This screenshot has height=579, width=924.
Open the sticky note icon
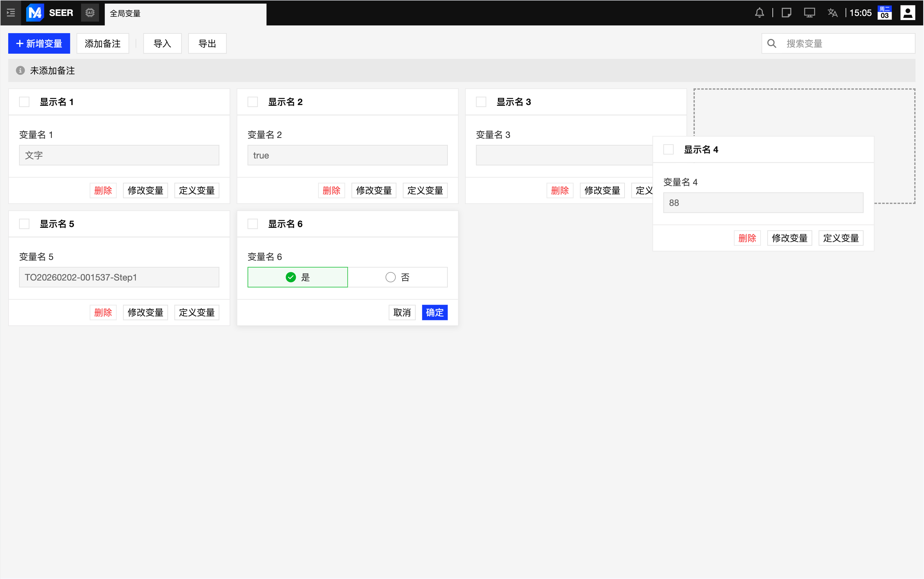[786, 13]
